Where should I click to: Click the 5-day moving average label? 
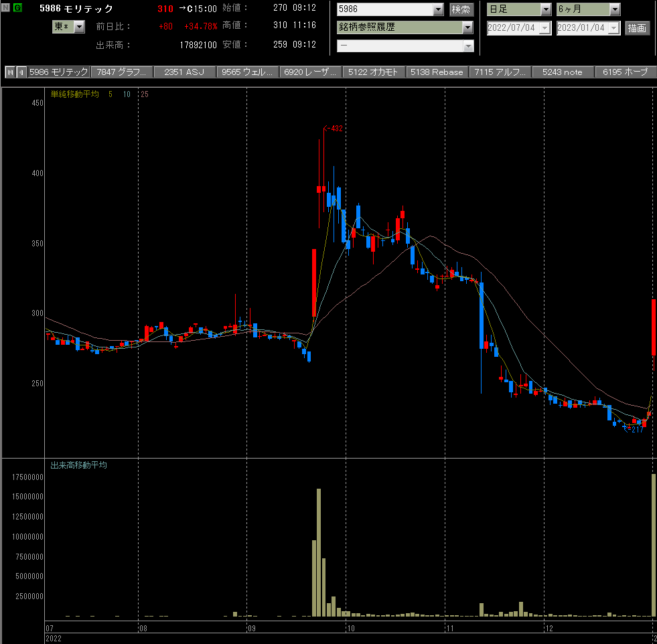(111, 94)
